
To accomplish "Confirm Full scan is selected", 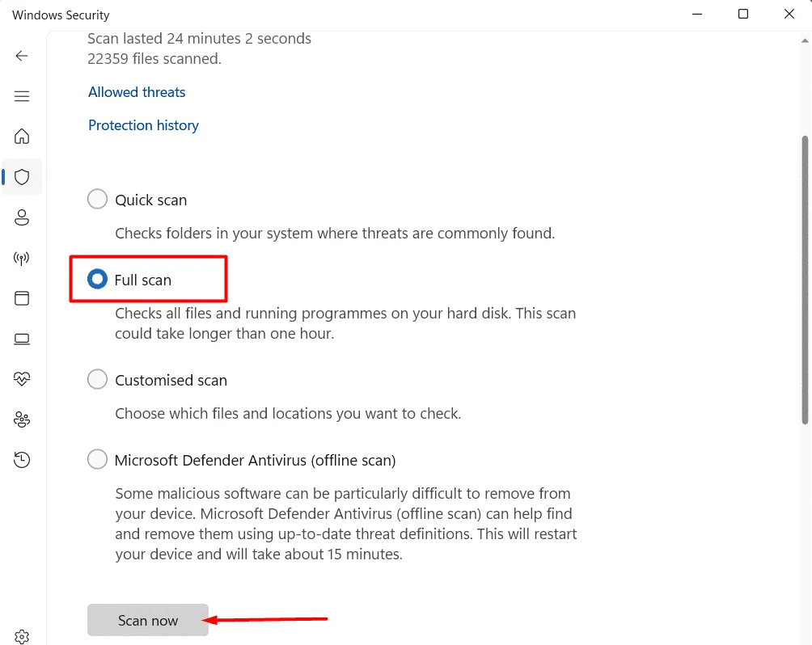I will [97, 279].
